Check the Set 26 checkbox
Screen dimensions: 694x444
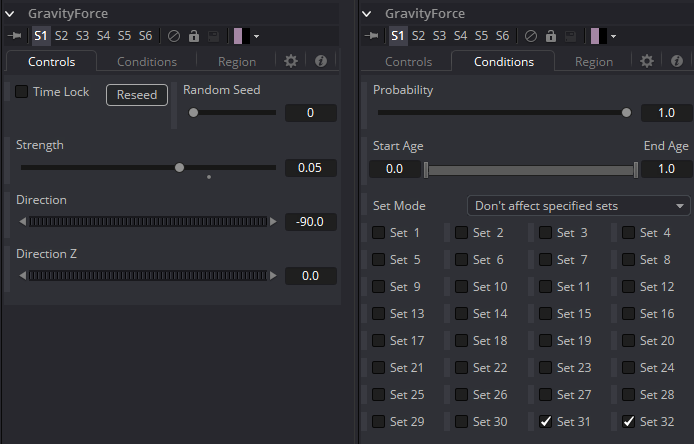coord(462,395)
